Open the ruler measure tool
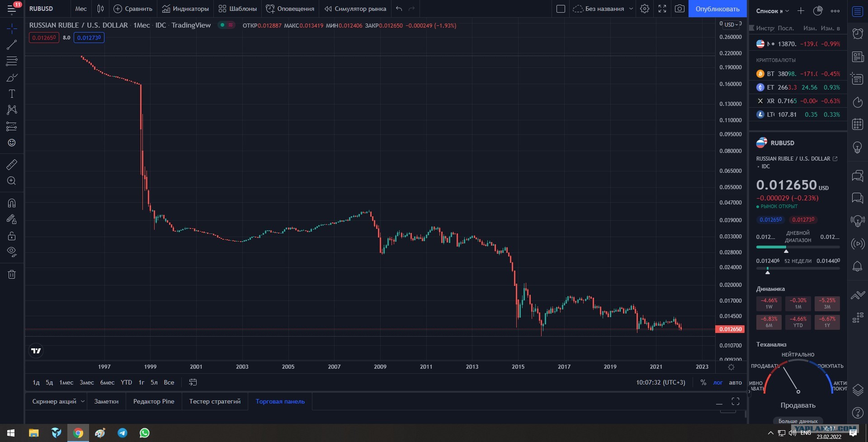This screenshot has width=868, height=442. coord(12,164)
